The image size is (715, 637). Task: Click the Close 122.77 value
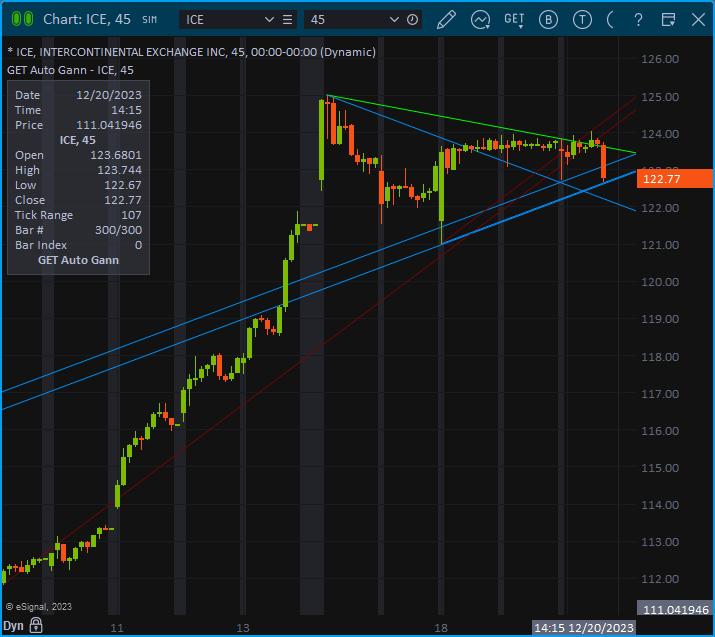123,200
